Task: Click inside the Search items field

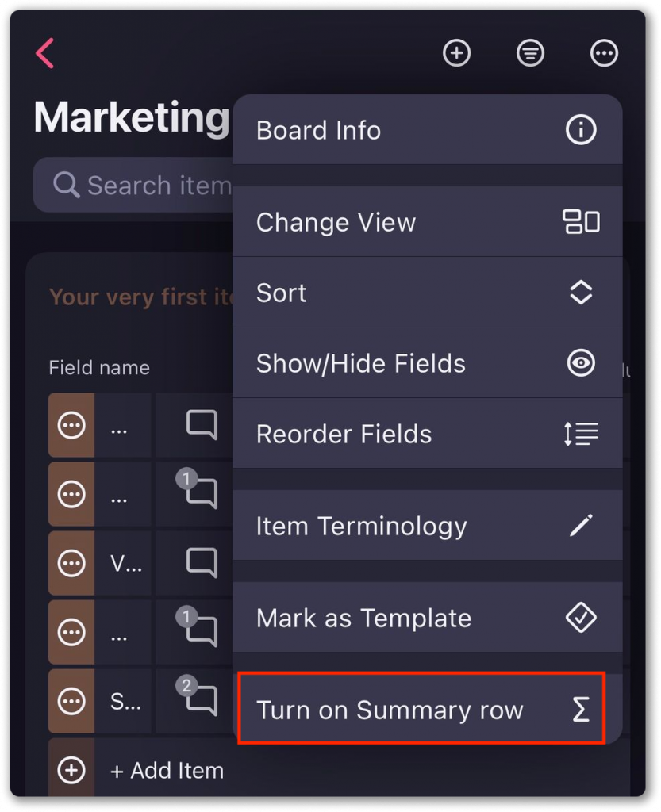Action: pyautogui.click(x=143, y=185)
